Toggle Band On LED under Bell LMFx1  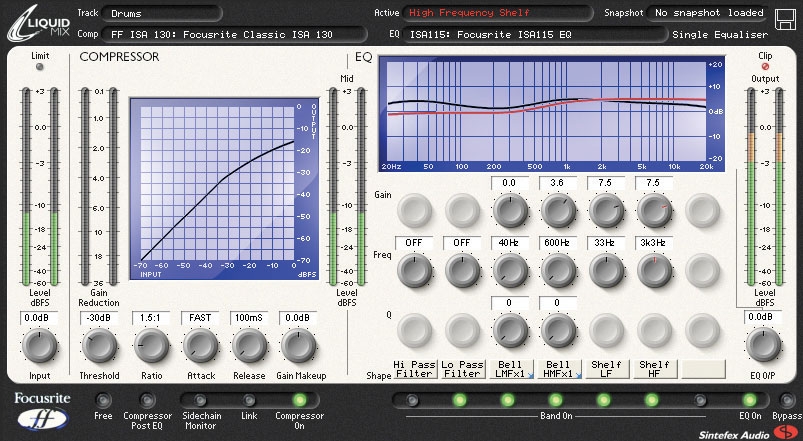click(x=508, y=400)
